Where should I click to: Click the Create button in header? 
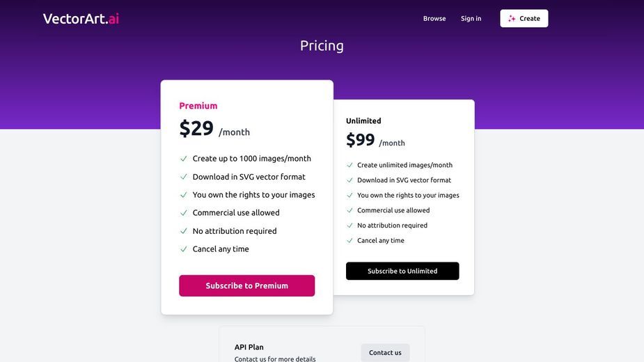pos(524,19)
